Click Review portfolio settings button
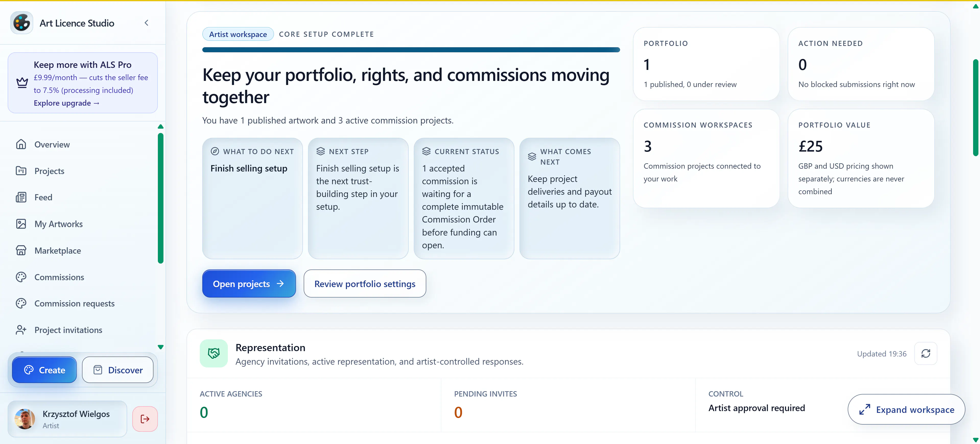The height and width of the screenshot is (444, 980). click(x=364, y=283)
